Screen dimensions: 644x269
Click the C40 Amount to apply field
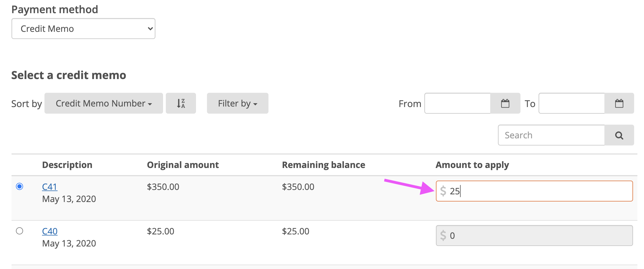534,236
